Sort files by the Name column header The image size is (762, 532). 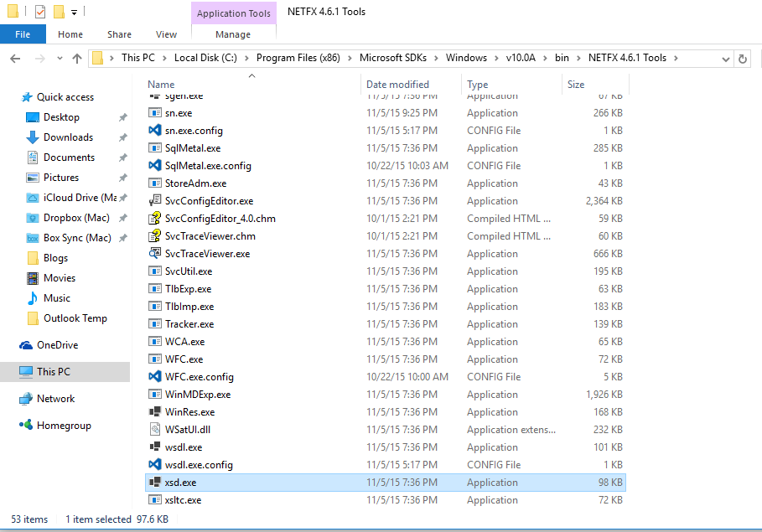[x=252, y=85]
